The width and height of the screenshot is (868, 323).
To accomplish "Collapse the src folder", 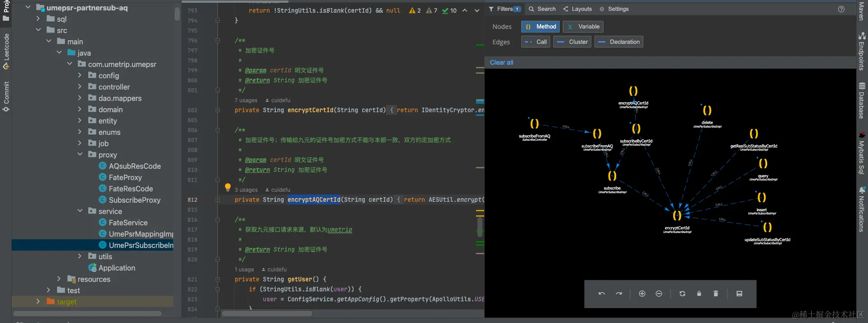I will pos(38,30).
